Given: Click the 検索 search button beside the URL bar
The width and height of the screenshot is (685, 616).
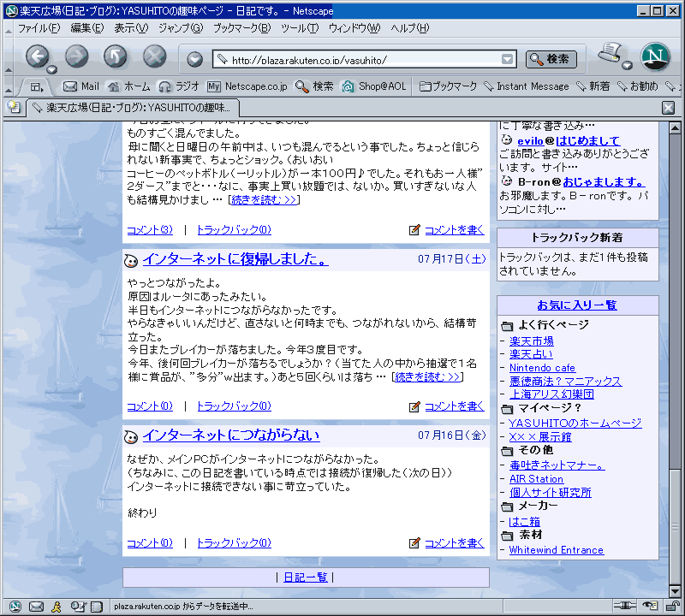Looking at the screenshot, I should coord(551,59).
